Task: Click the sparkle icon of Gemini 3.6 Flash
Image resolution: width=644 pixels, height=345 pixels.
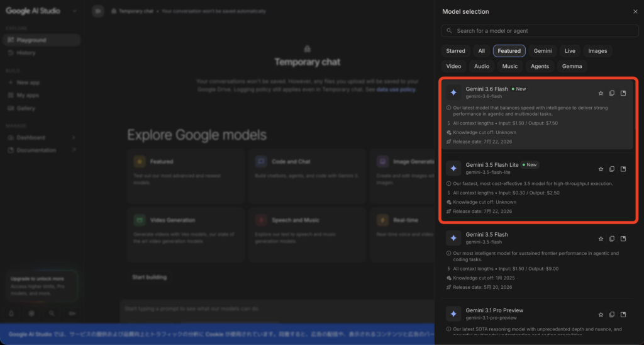Action: [x=453, y=93]
